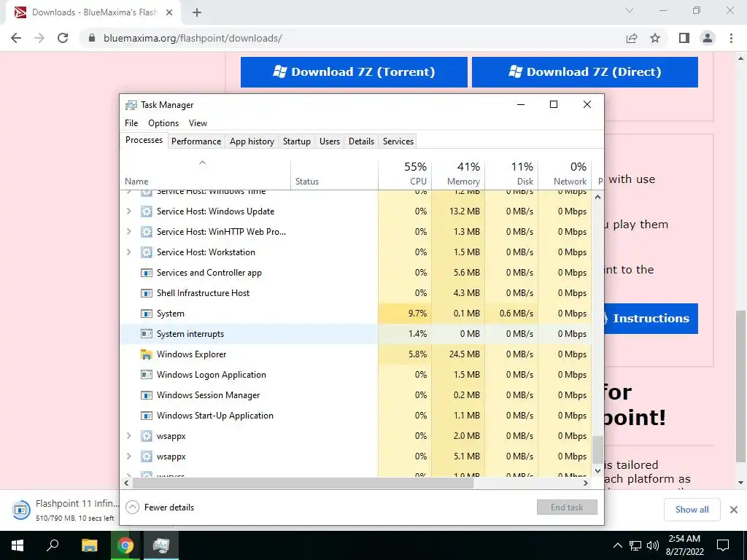This screenshot has height=560, width=747.
Task: Click the End task button
Action: [x=567, y=507]
